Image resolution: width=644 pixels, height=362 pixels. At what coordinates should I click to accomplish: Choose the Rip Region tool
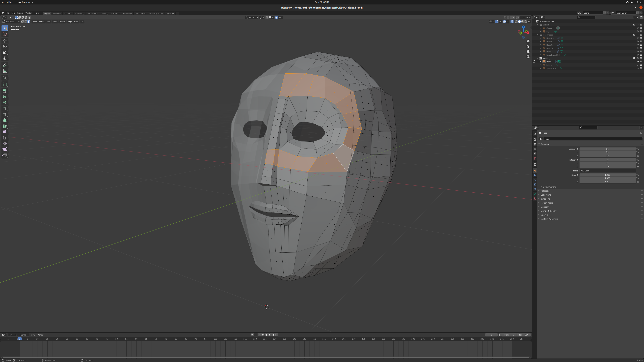point(5,155)
